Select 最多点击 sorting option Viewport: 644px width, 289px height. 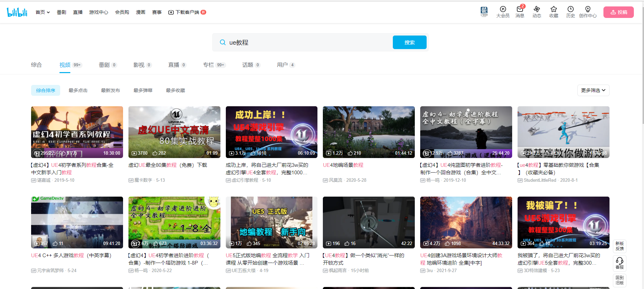(x=78, y=90)
